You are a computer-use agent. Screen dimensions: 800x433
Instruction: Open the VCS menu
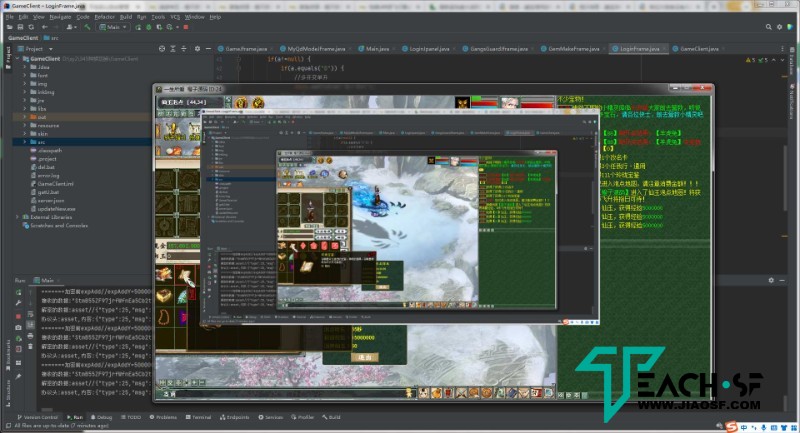coord(176,17)
